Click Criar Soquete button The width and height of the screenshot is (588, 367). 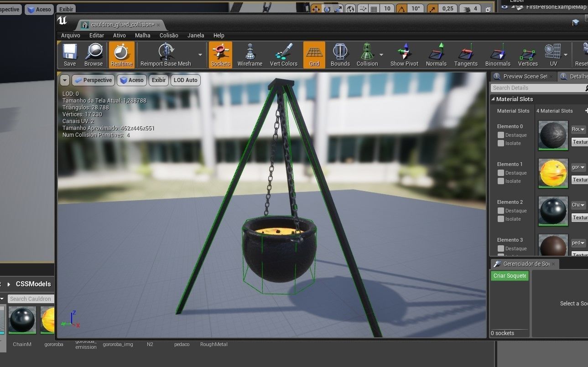point(510,276)
